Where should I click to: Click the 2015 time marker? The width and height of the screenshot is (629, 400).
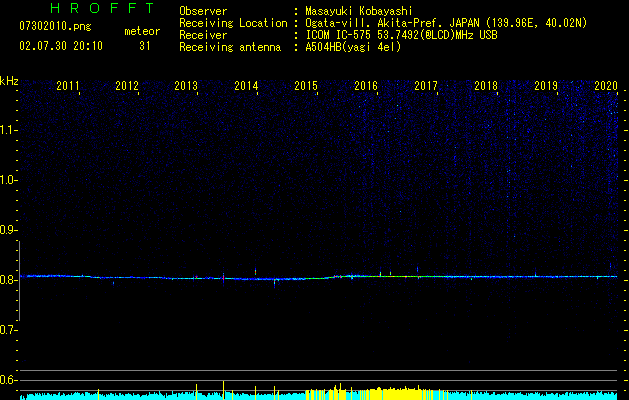pos(306,85)
